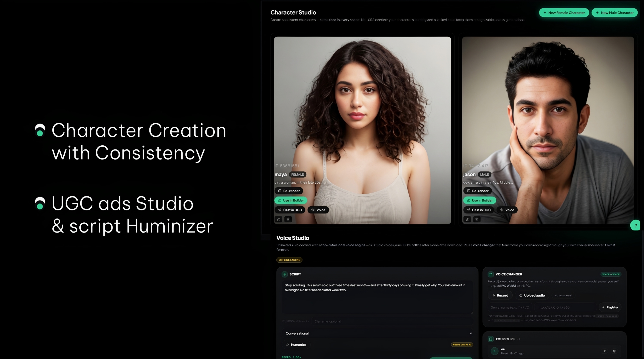Click the FEMALE tag on maya
The image size is (644, 359).
pos(298,175)
